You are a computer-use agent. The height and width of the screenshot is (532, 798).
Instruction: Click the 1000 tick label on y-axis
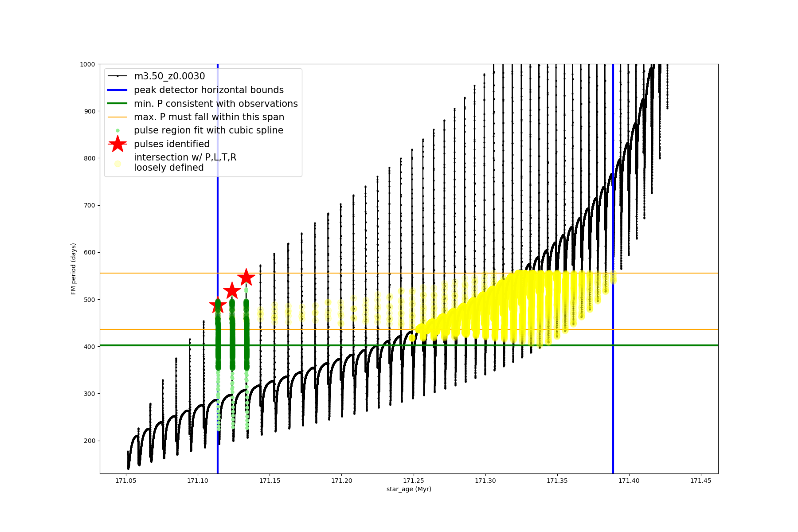pos(87,64)
